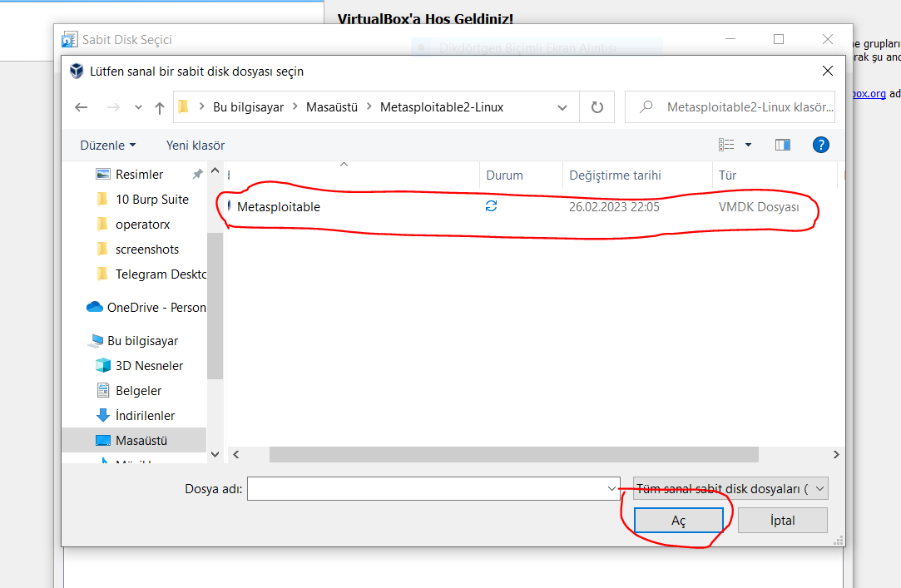Expand the address bar history dropdown

click(562, 107)
